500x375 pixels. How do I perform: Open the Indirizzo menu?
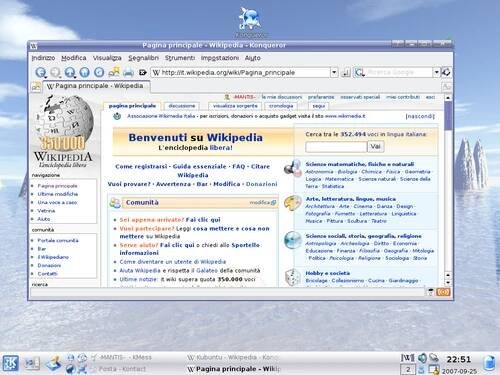[43, 58]
